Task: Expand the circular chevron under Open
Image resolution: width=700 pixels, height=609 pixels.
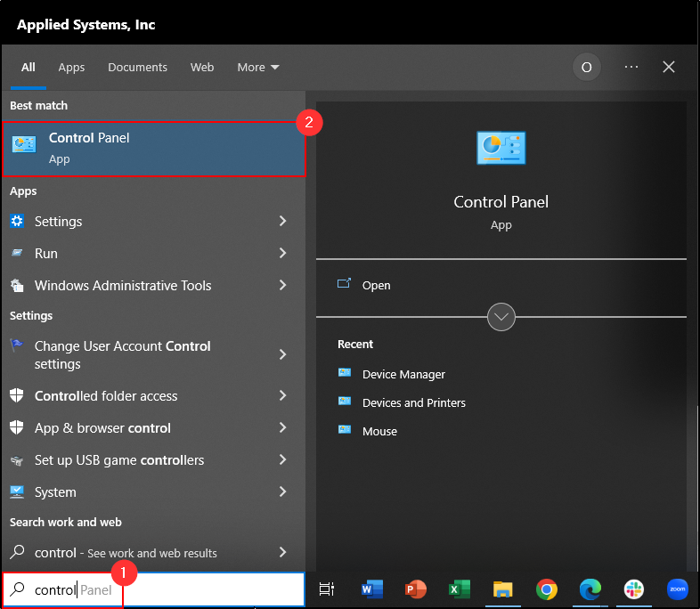Action: pyautogui.click(x=501, y=317)
